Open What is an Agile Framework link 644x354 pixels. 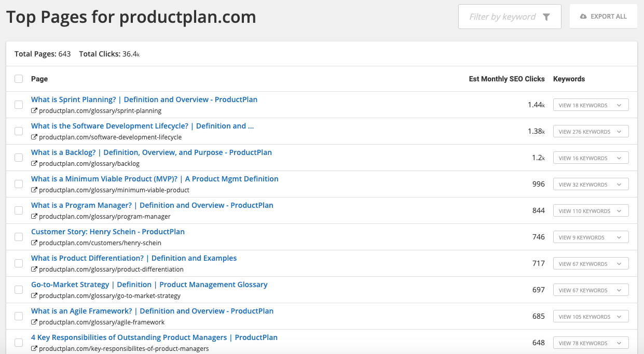(153, 311)
